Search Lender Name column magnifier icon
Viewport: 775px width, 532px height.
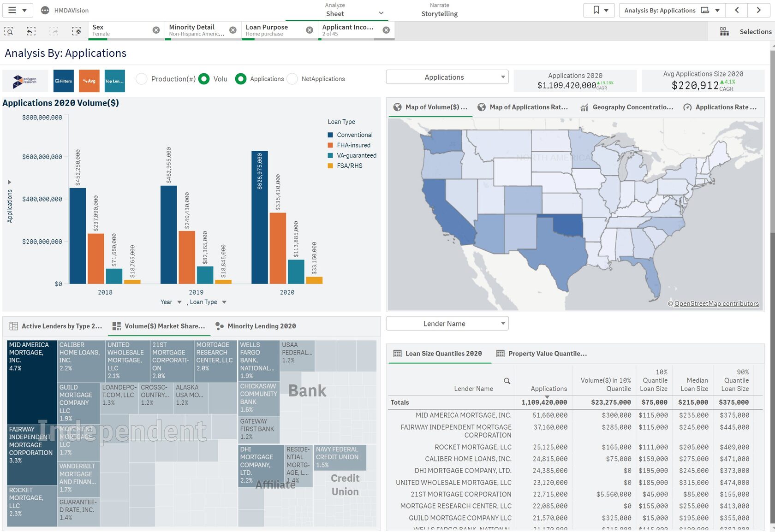tap(507, 381)
